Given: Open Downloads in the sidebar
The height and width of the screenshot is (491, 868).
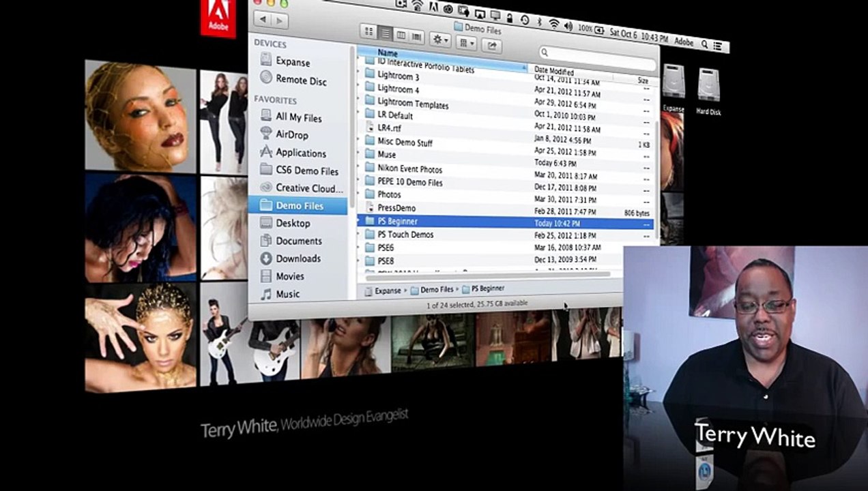Looking at the screenshot, I should click(x=298, y=258).
